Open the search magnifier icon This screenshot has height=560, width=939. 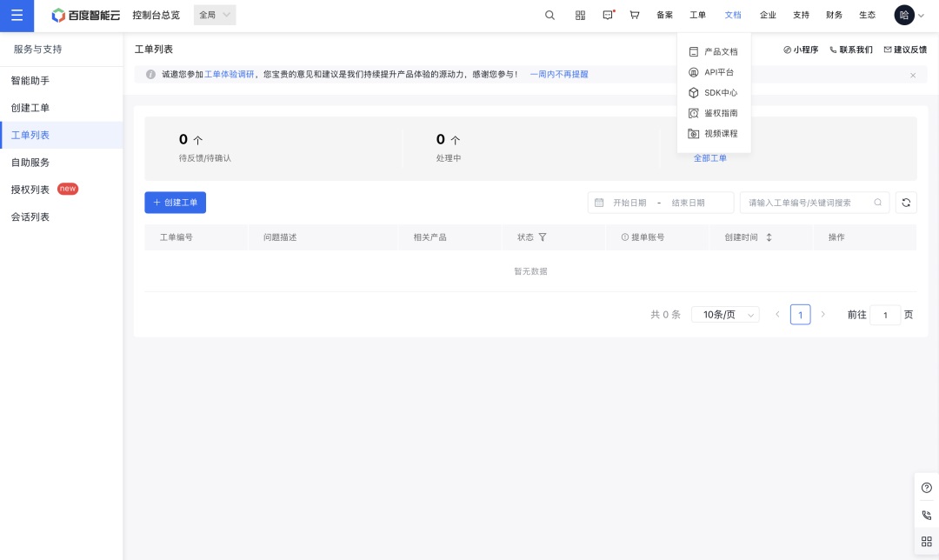pos(549,15)
